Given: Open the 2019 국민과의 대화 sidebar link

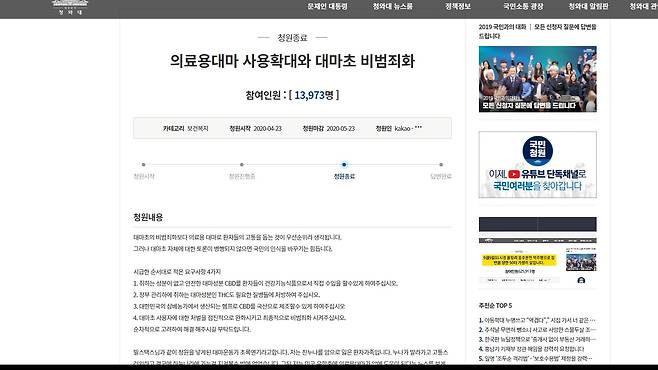Looking at the screenshot, I should pyautogui.click(x=538, y=31).
